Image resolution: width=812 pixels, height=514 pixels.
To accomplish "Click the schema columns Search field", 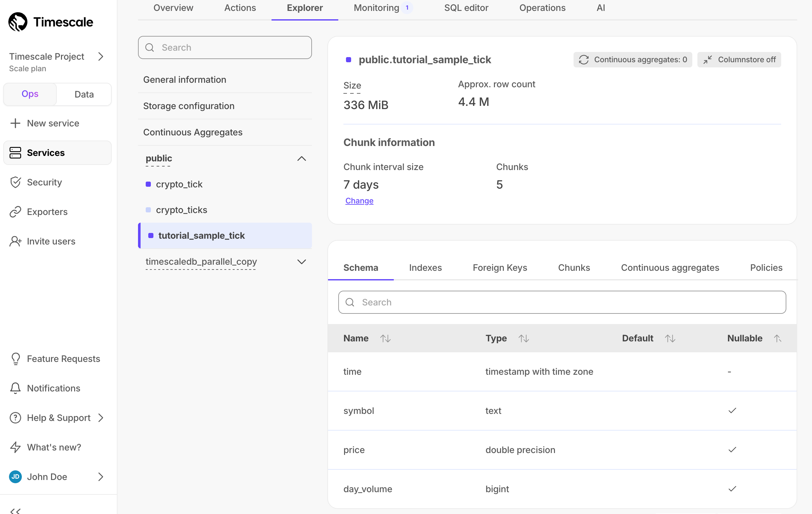I will pyautogui.click(x=562, y=302).
